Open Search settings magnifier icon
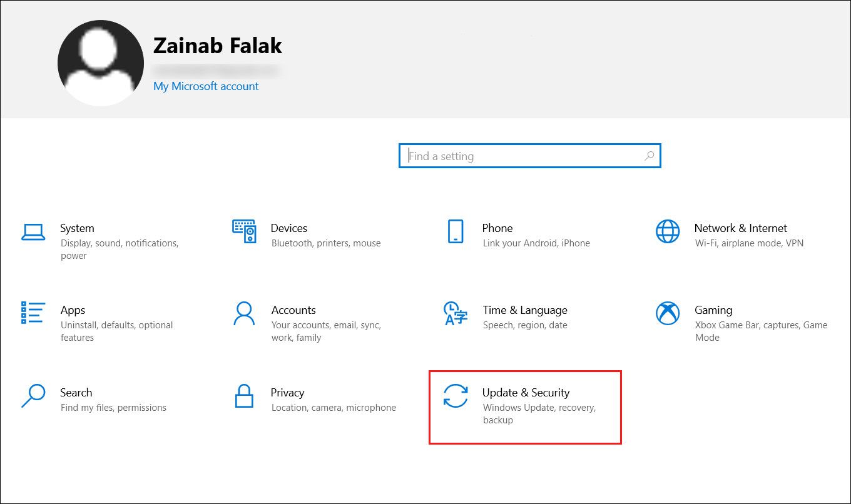851x504 pixels. click(x=33, y=396)
